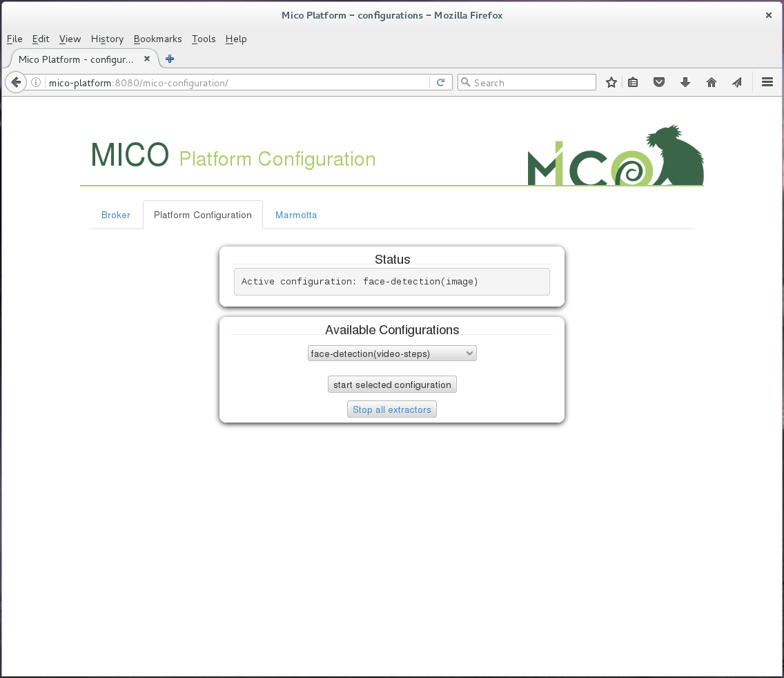
Task: Click the site information icon in address bar
Action: point(35,81)
